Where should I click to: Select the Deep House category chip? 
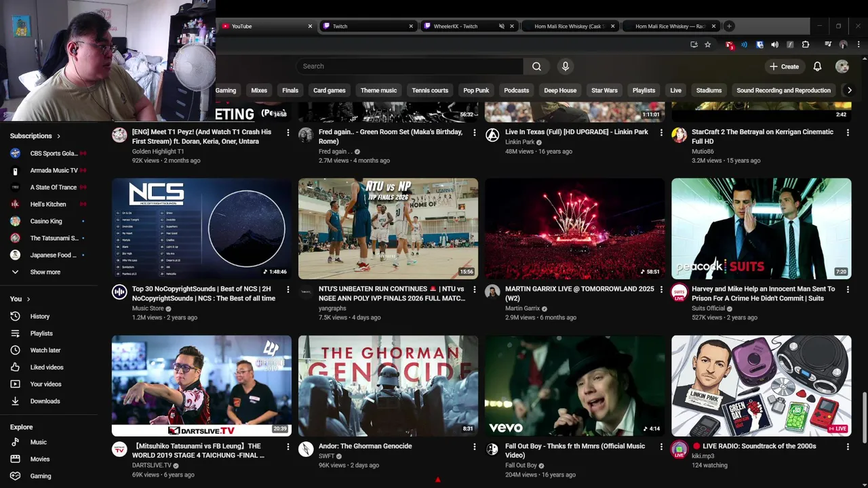(x=560, y=90)
